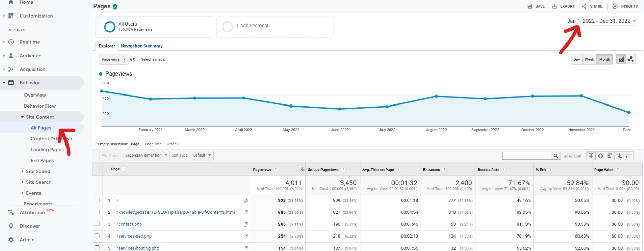Open the Secondary dimension dropdown
This screenshot has height=251, width=644.
click(146, 155)
